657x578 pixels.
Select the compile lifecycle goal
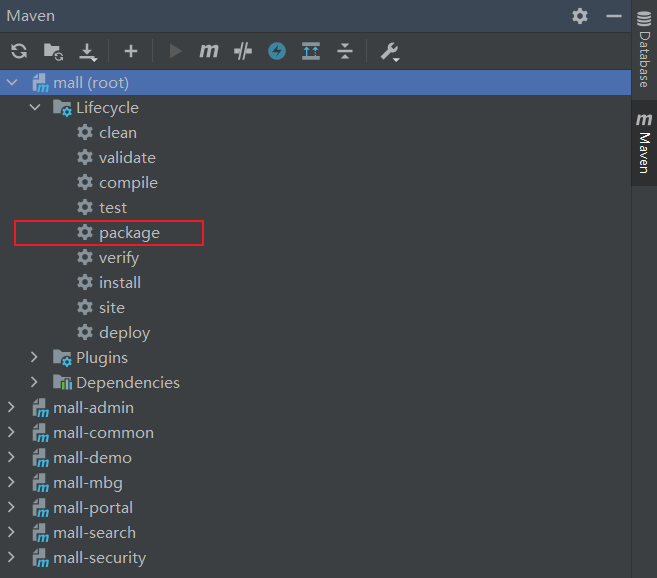coord(128,183)
